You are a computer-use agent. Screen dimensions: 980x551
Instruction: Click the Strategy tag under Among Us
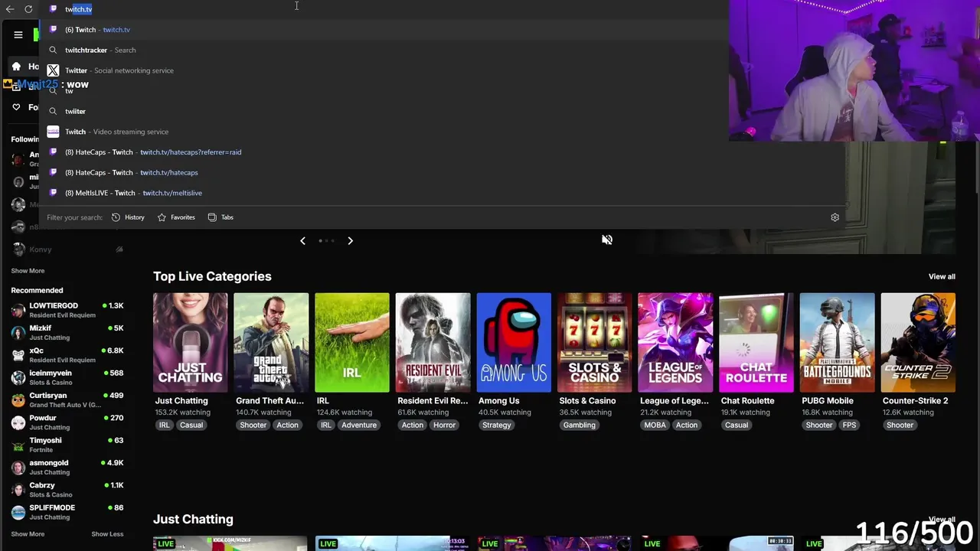pos(497,425)
